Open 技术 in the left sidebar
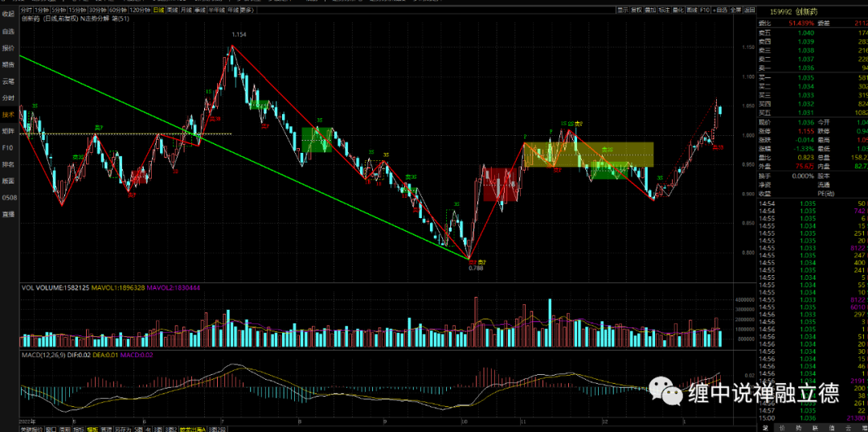This screenshot has width=868, height=432. click(8, 115)
